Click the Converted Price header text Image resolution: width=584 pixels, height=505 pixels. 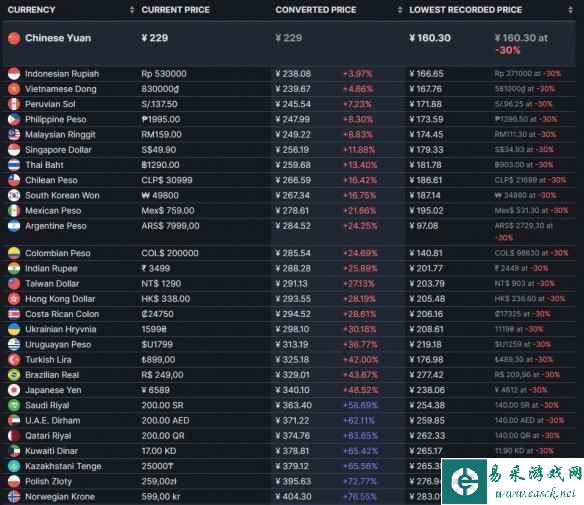316,10
